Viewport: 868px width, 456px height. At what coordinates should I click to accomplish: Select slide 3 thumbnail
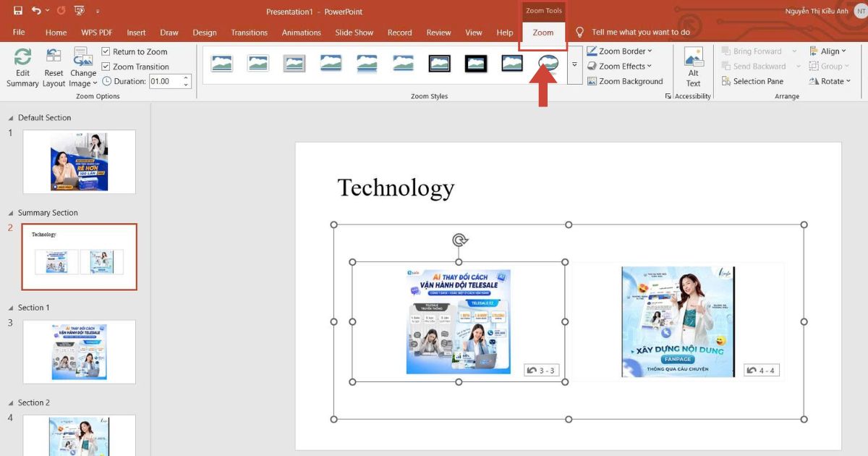[x=79, y=352]
